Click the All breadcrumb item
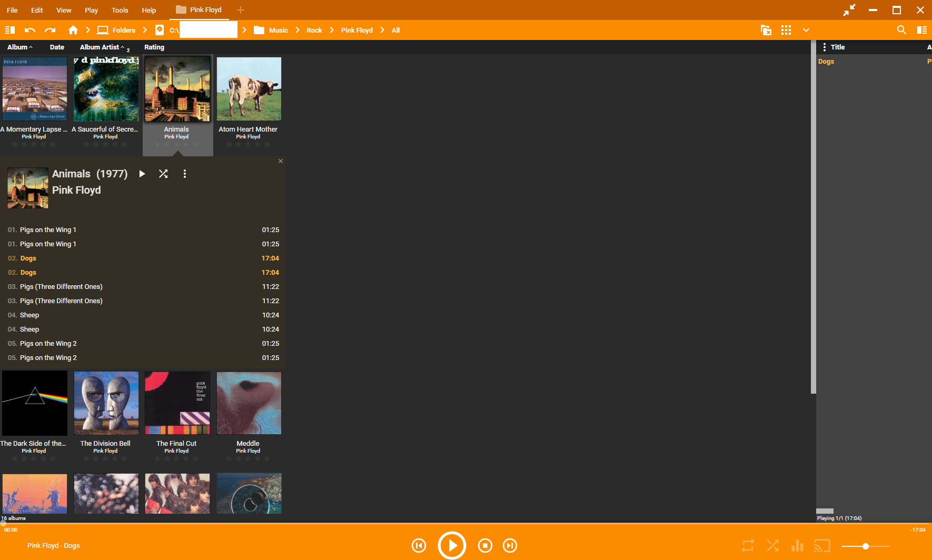 coord(396,30)
